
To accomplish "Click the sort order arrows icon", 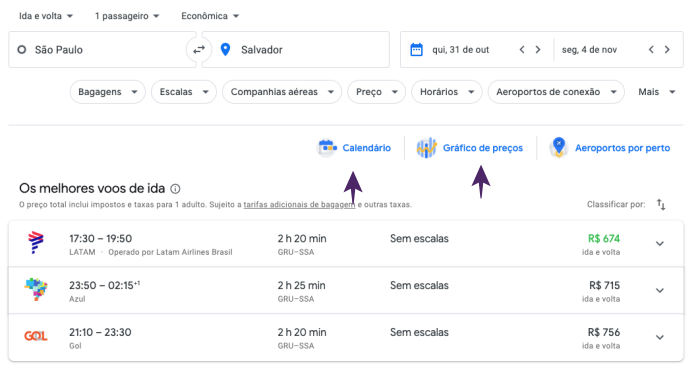I will 661,204.
